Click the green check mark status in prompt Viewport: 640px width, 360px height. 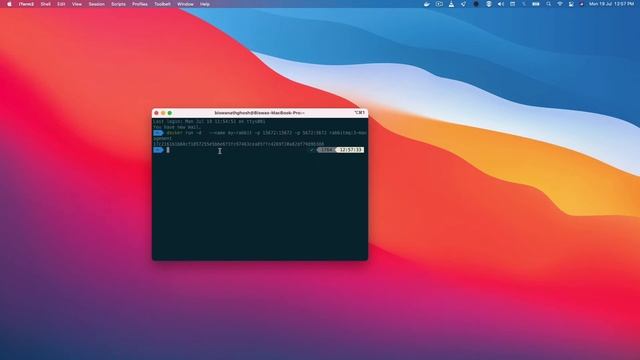pos(312,150)
